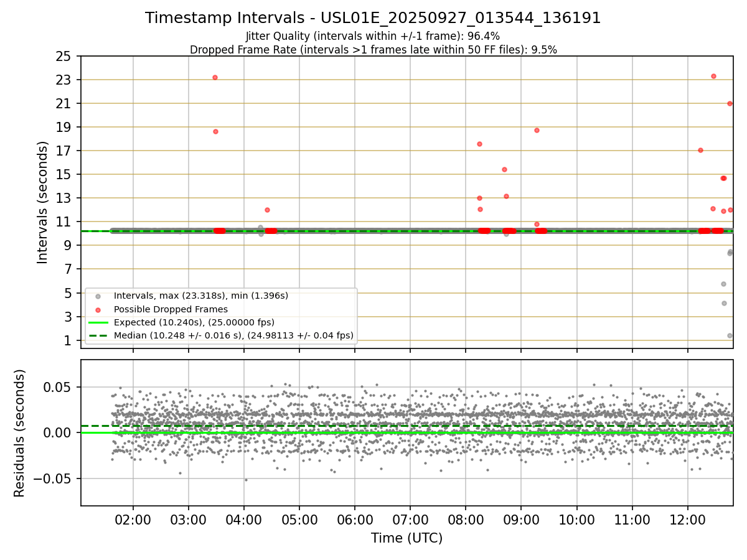The height and width of the screenshot is (560, 747).
Task: Click the 07:00 x-axis tick label
Action: click(410, 520)
